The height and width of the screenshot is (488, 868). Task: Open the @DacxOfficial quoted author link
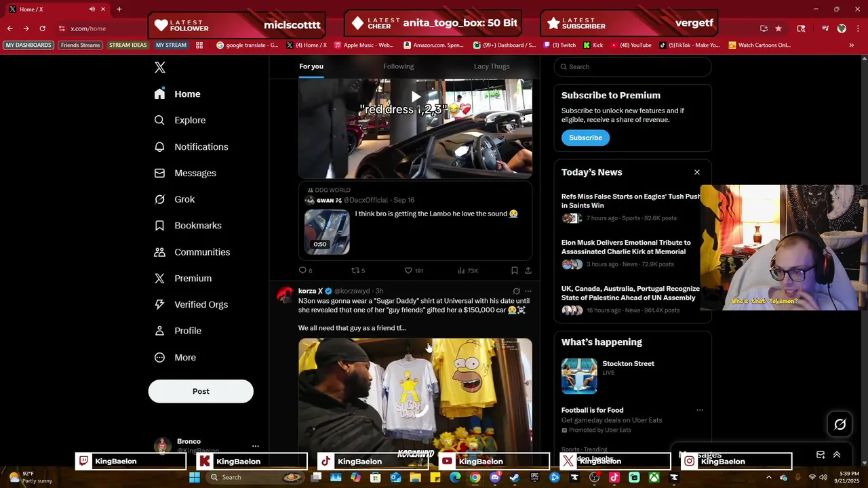click(366, 200)
